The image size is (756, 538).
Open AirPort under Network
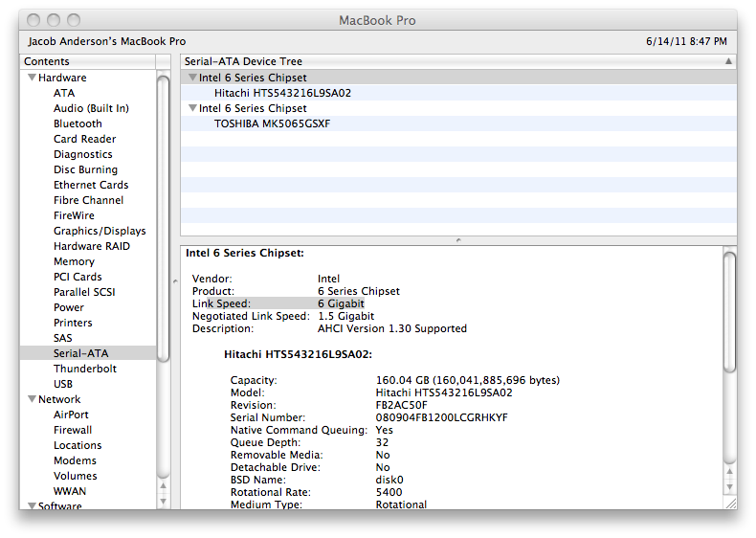point(71,415)
